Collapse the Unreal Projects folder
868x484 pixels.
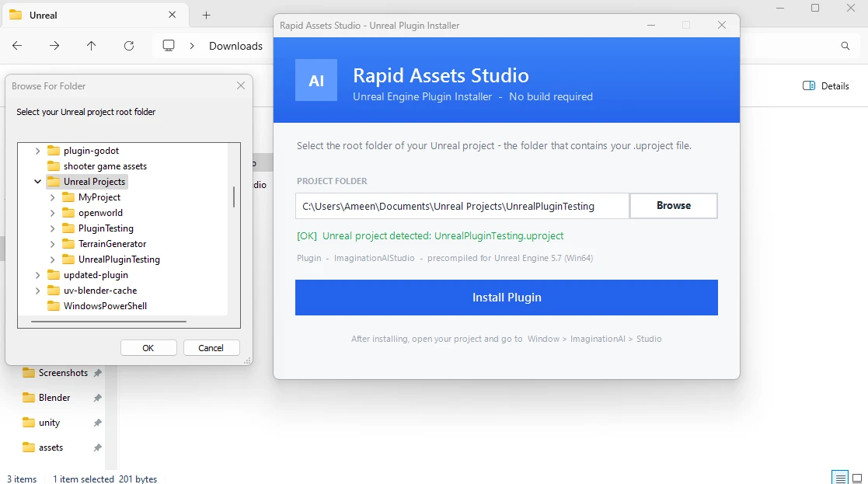[x=37, y=182]
